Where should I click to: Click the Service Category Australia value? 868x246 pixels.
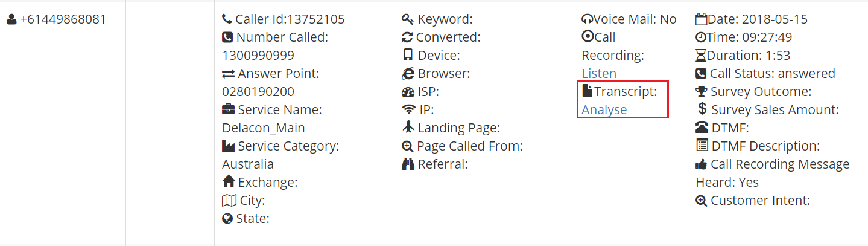click(x=248, y=164)
